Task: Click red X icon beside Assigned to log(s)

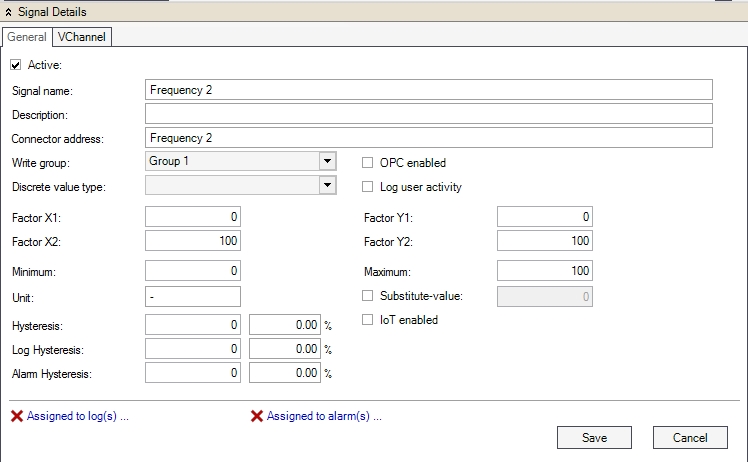Action: (x=17, y=416)
